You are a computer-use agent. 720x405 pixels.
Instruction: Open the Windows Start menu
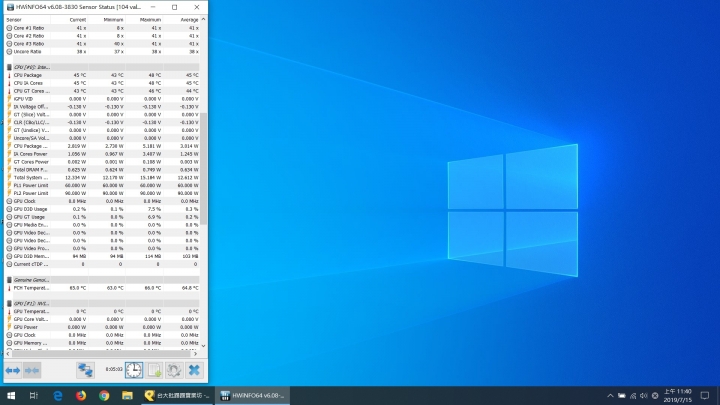point(10,395)
